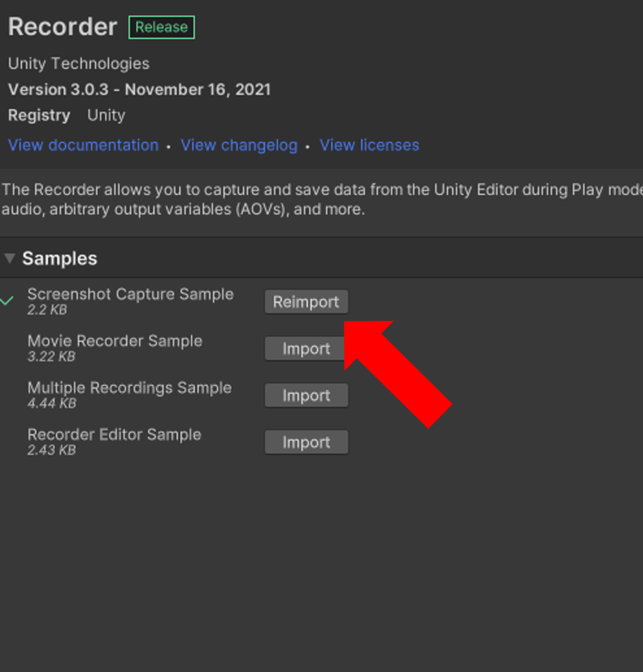This screenshot has height=672, width=643.
Task: Open the View documentation link
Action: click(x=83, y=145)
